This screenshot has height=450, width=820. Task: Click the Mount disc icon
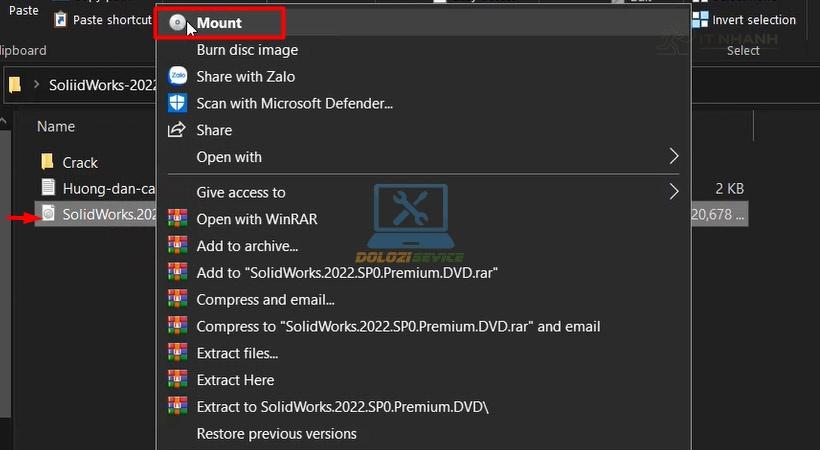click(x=177, y=23)
